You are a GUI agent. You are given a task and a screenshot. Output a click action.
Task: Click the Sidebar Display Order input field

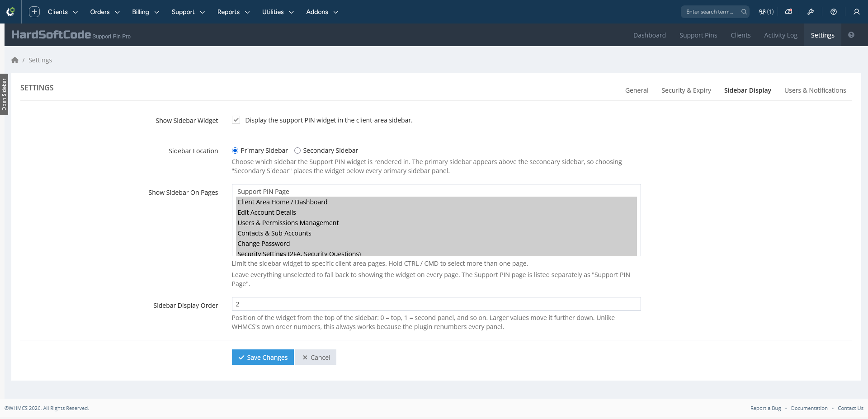pyautogui.click(x=436, y=304)
